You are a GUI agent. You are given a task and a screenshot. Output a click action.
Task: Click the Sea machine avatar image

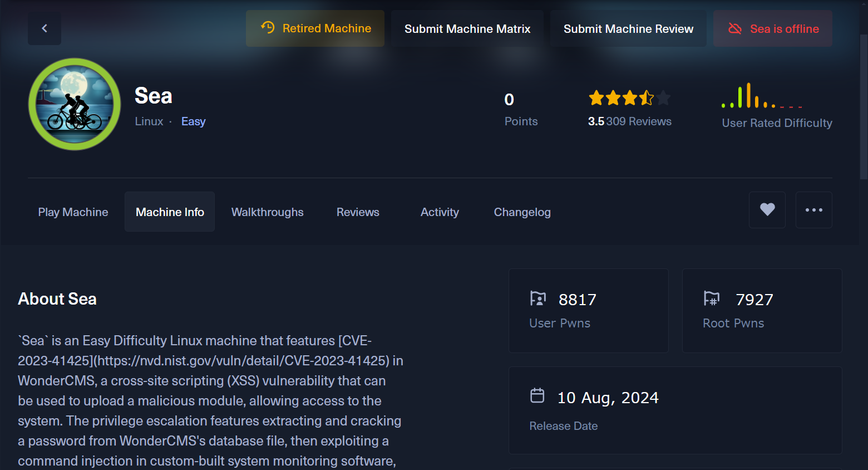(x=75, y=104)
